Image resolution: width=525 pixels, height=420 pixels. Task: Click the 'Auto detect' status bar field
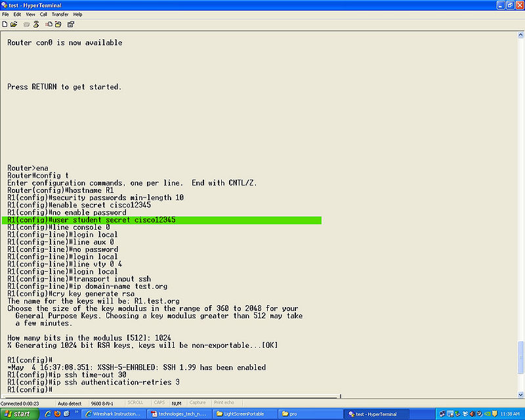pos(70,404)
